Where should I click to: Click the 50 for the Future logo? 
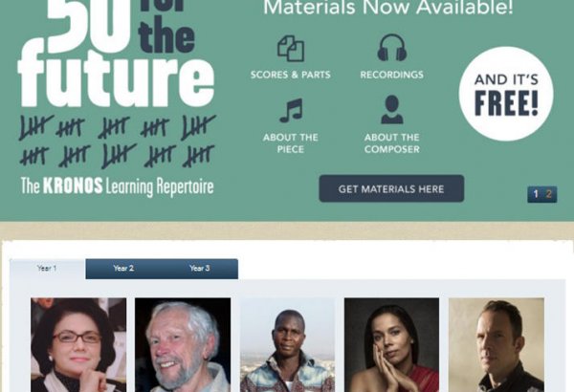(x=116, y=54)
